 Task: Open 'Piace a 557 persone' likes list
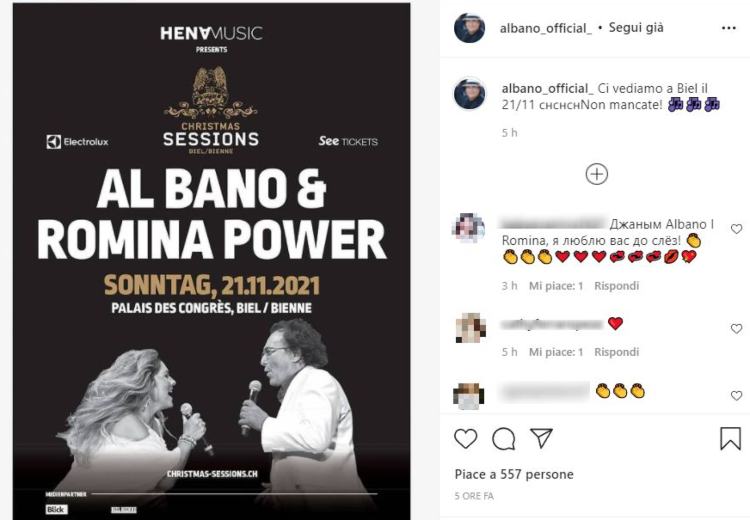pos(514,475)
